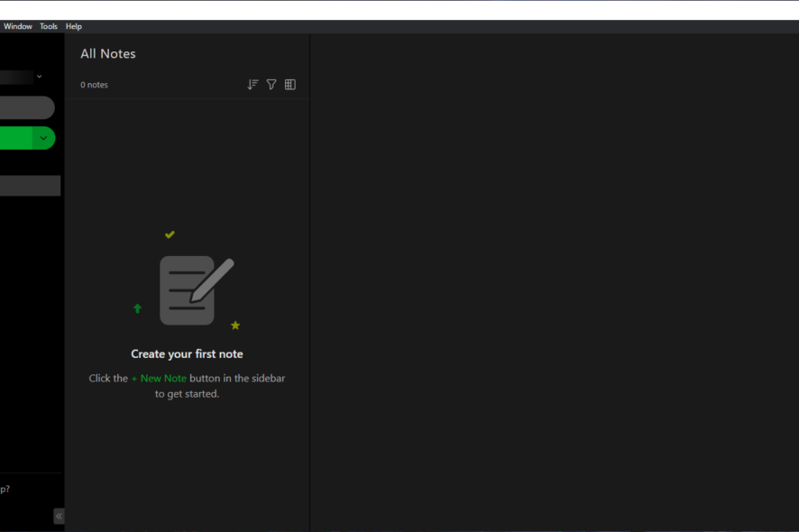Expand the green New Note dropdown arrow
The width and height of the screenshot is (799, 532).
coord(44,138)
